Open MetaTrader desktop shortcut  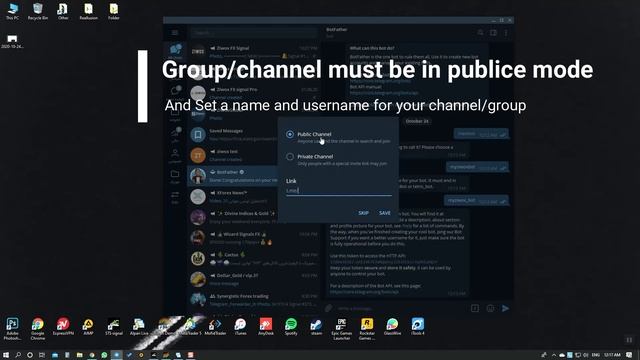coord(215,327)
